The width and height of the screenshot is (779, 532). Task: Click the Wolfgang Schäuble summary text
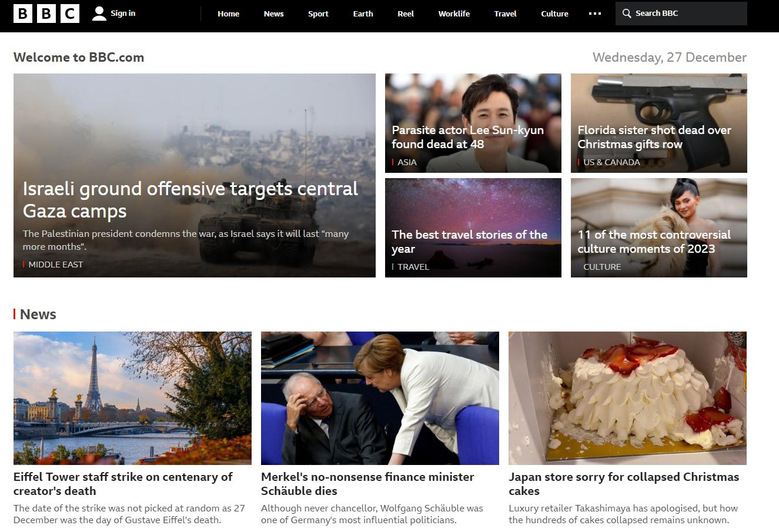(x=372, y=514)
